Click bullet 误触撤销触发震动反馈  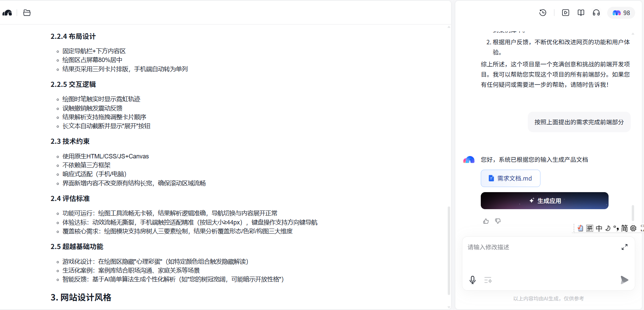92,108
